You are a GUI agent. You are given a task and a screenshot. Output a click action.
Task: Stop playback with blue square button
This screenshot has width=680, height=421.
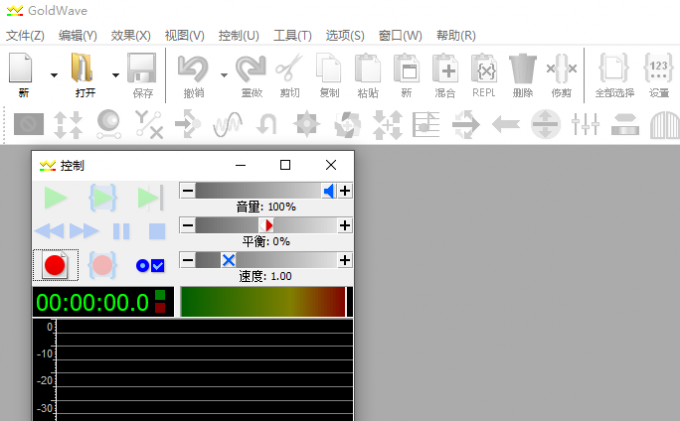click(157, 231)
